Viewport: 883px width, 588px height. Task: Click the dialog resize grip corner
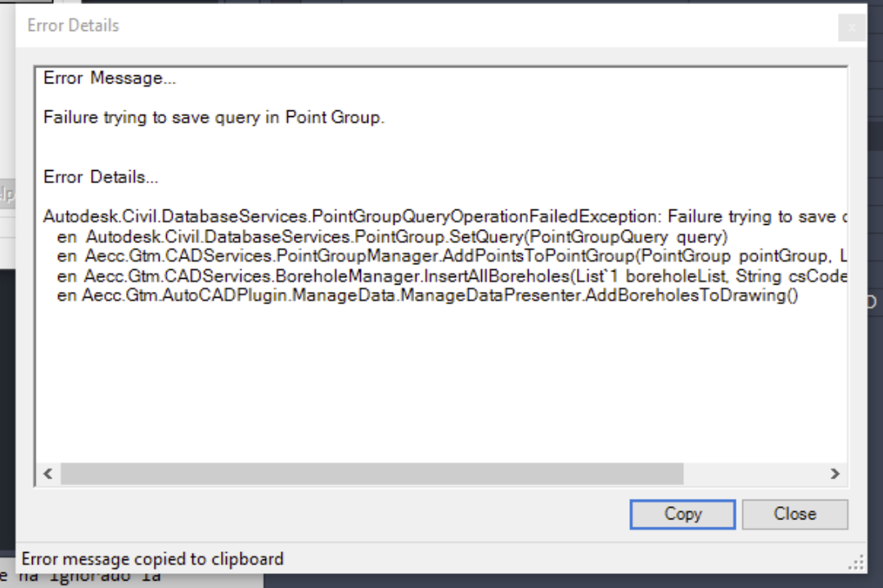pos(858,563)
